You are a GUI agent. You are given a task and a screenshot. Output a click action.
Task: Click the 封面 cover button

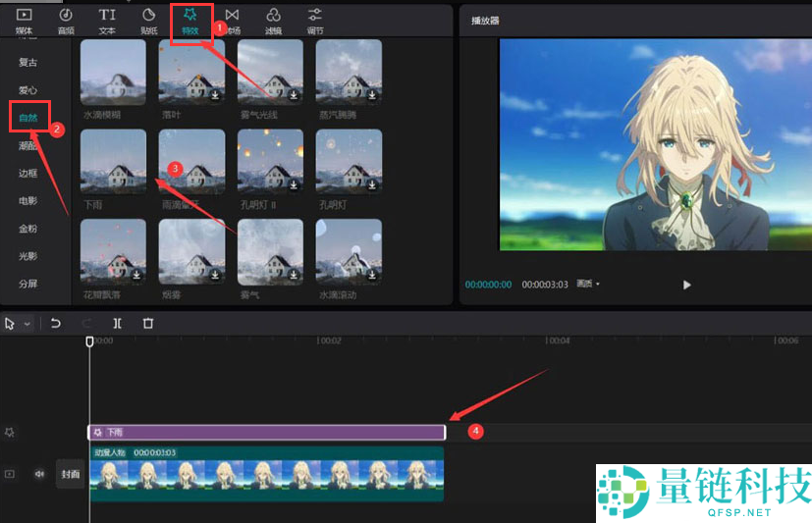click(x=71, y=474)
